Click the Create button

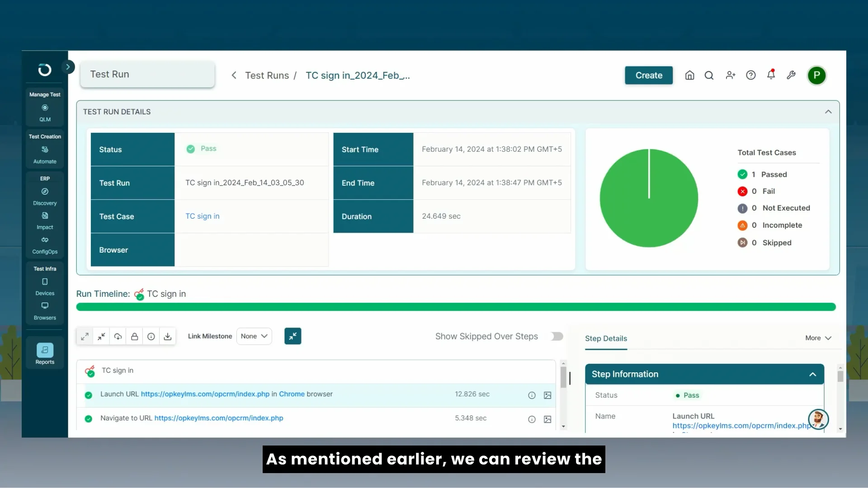(x=648, y=75)
